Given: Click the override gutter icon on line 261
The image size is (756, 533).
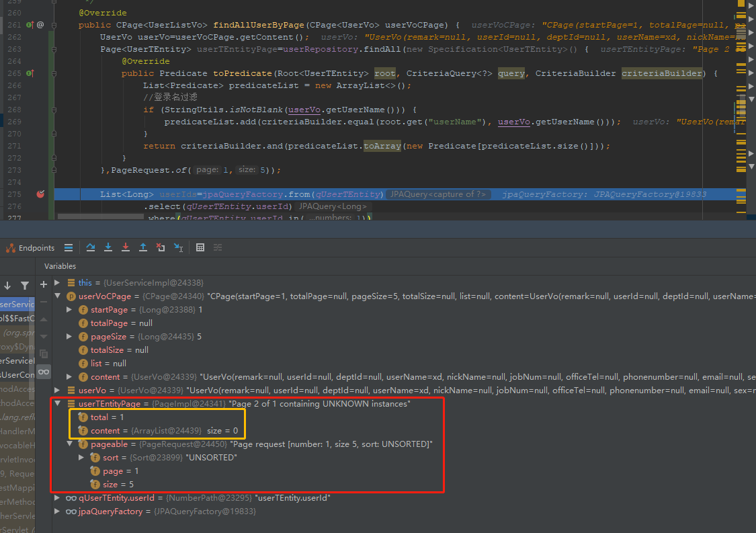Looking at the screenshot, I should [30, 25].
